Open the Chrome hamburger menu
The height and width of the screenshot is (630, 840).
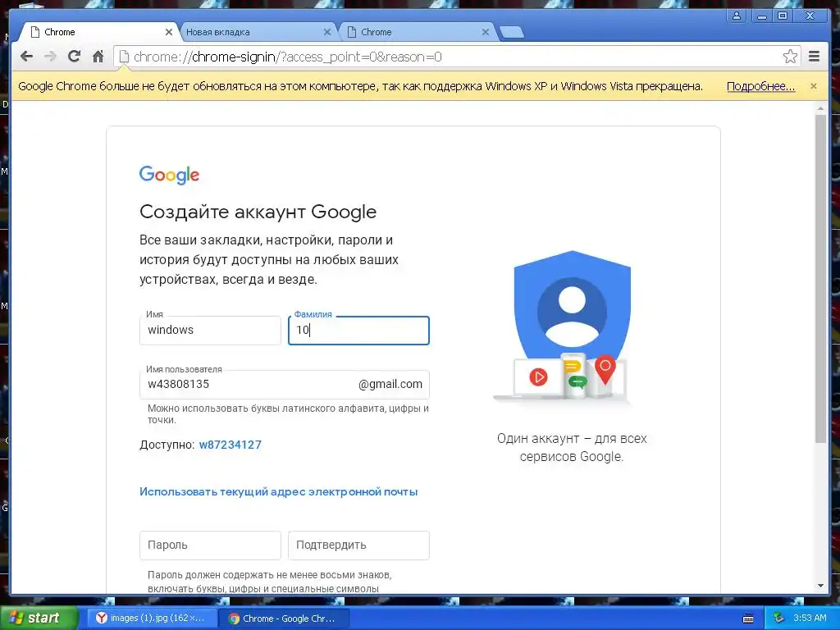pyautogui.click(x=814, y=57)
